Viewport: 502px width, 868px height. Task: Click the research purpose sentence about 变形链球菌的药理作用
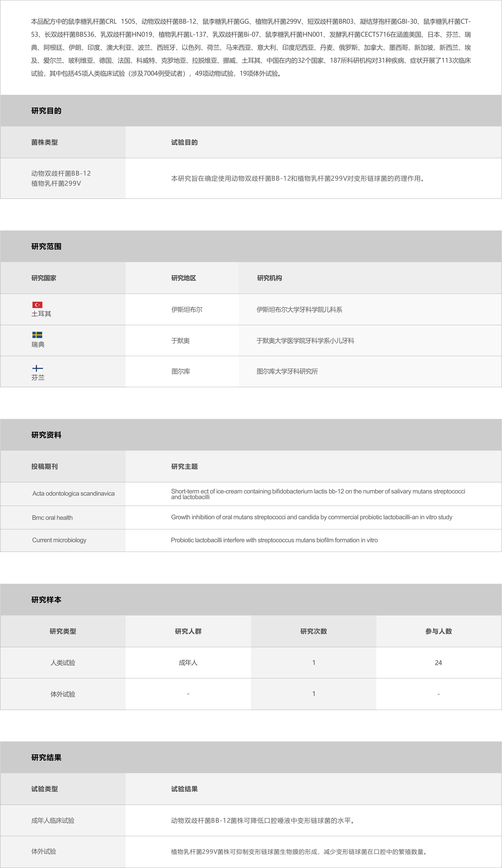tap(298, 178)
